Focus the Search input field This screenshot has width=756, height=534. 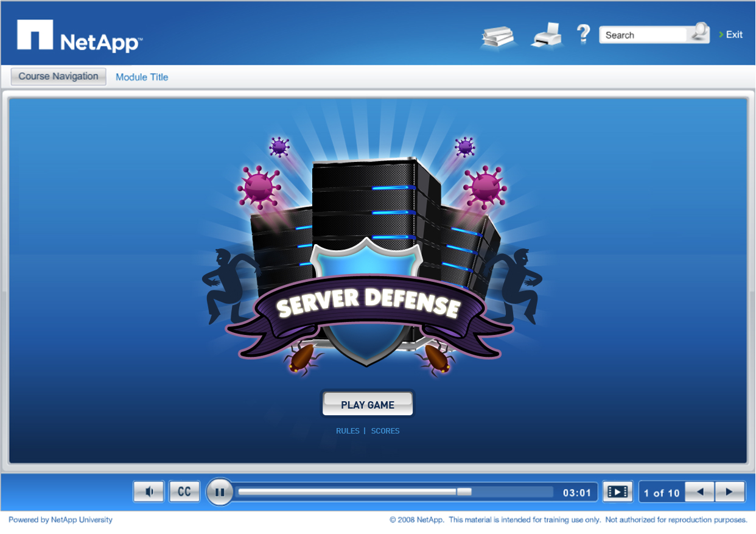644,35
